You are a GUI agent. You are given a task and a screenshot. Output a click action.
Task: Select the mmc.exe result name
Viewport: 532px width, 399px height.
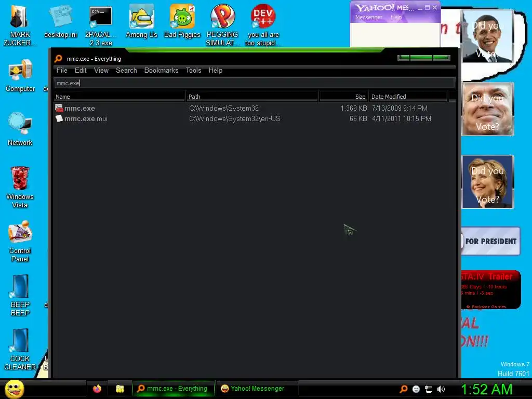pos(79,108)
